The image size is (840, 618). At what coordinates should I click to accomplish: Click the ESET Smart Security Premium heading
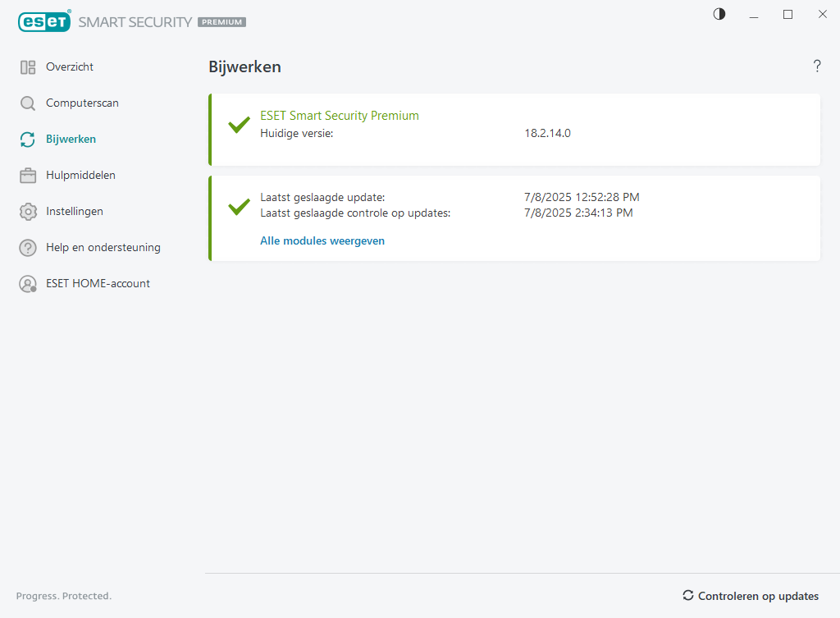coord(340,116)
